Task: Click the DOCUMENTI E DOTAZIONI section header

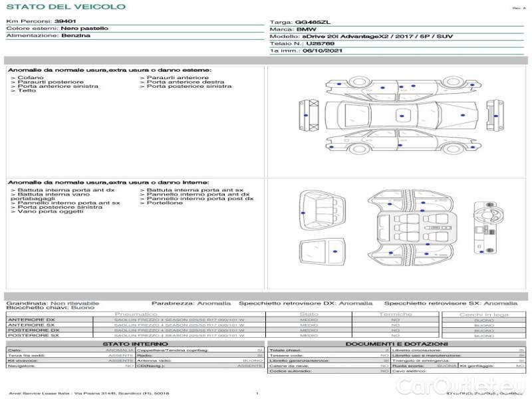Action: click(396, 344)
